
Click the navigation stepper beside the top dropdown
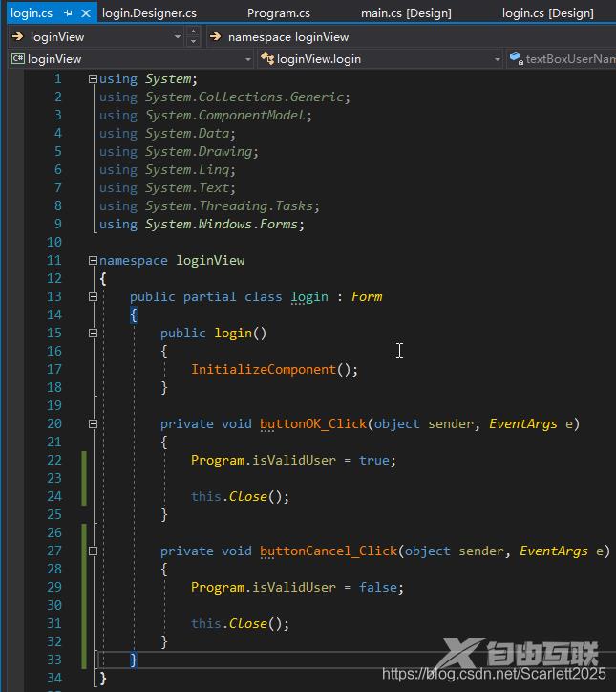coord(194,36)
